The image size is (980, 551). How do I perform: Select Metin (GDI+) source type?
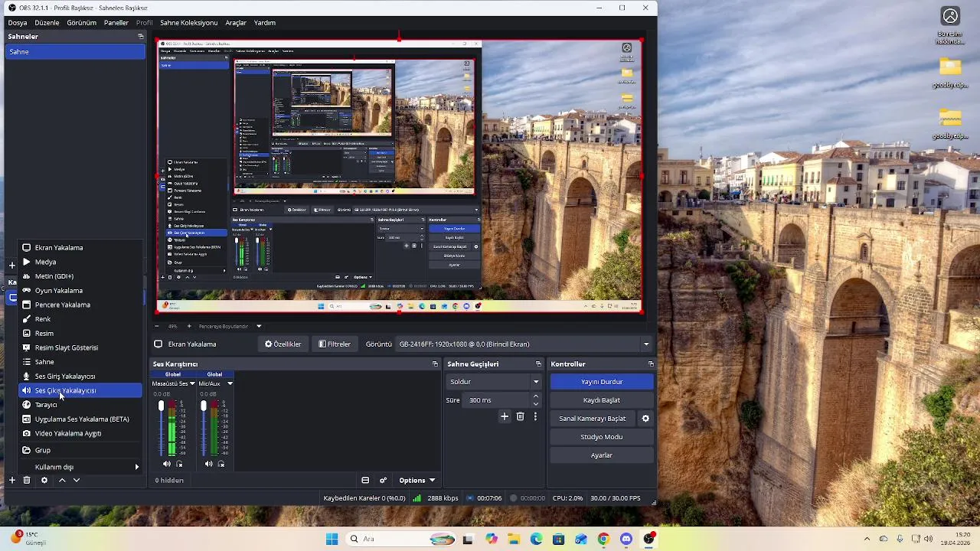(x=80, y=276)
